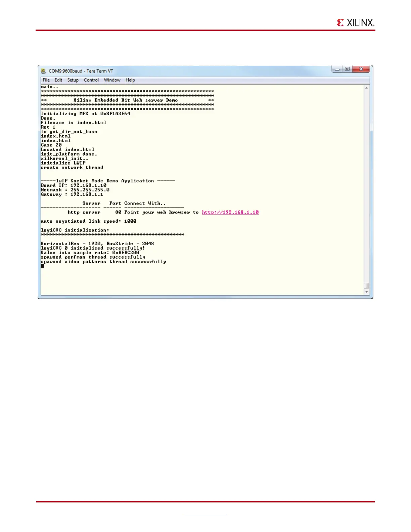Click the 'Server' column header
Screen dimensions: 411x532
91,204
